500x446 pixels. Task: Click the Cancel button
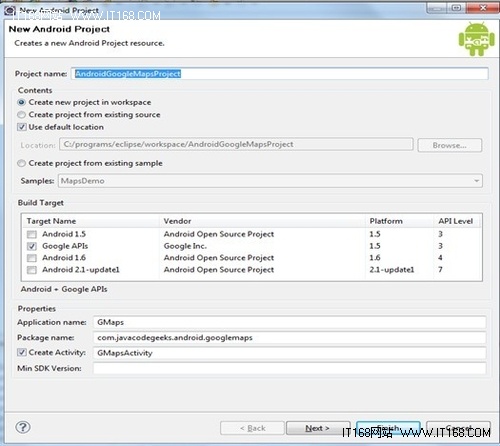point(458,428)
